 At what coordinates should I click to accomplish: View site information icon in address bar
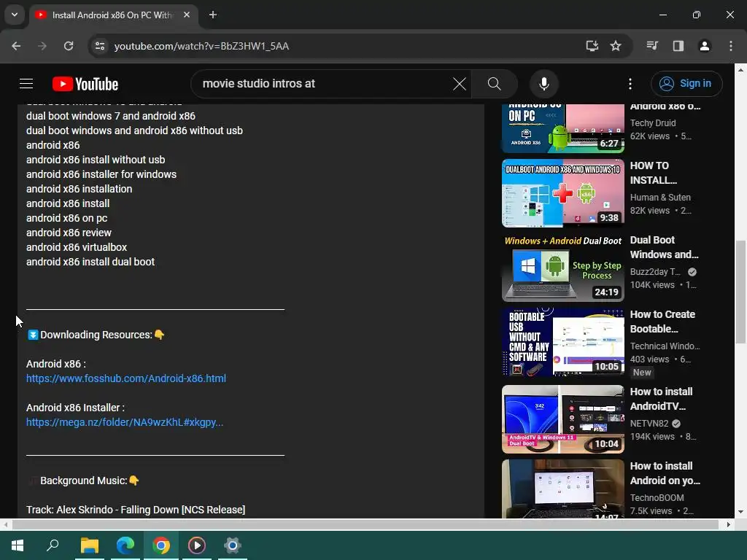pos(100,46)
